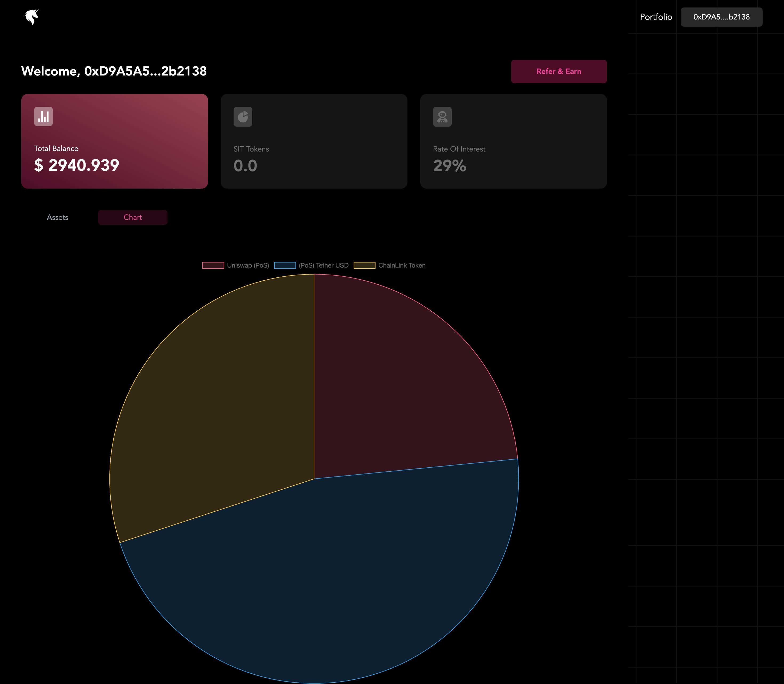Open the Portfolio link
784x684 pixels.
click(656, 17)
